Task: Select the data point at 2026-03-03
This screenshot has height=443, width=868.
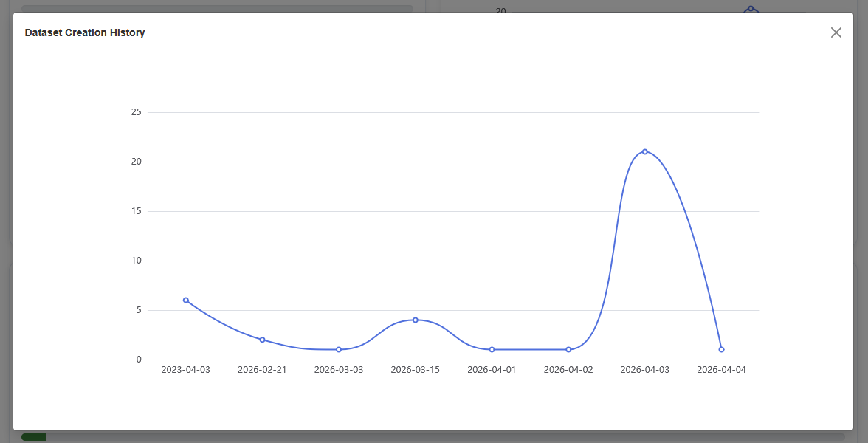Action: [338, 348]
